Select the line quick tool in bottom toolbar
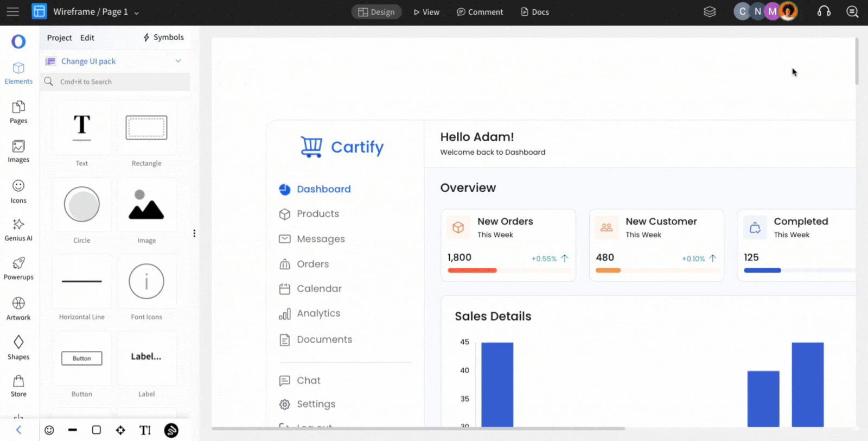 tap(73, 430)
